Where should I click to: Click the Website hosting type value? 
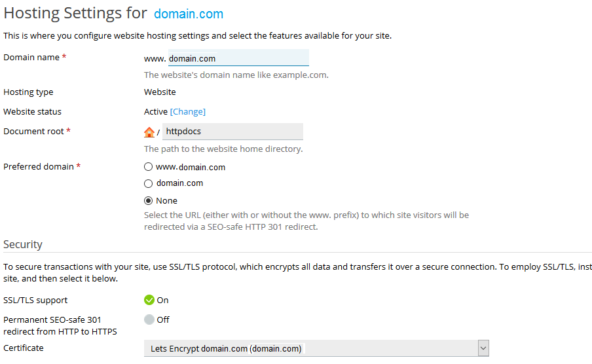coord(160,92)
